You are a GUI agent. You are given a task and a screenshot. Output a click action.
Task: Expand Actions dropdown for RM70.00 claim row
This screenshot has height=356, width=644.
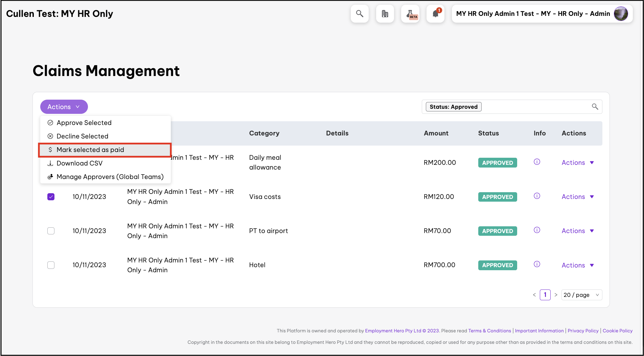578,231
